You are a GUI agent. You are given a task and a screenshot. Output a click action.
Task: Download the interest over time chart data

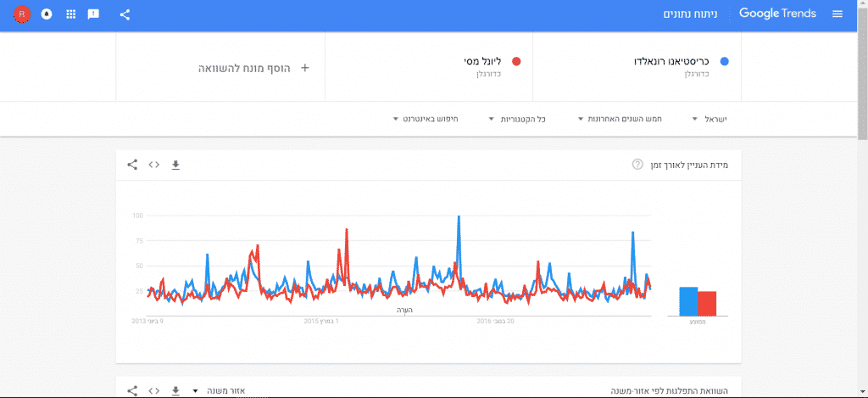click(175, 165)
